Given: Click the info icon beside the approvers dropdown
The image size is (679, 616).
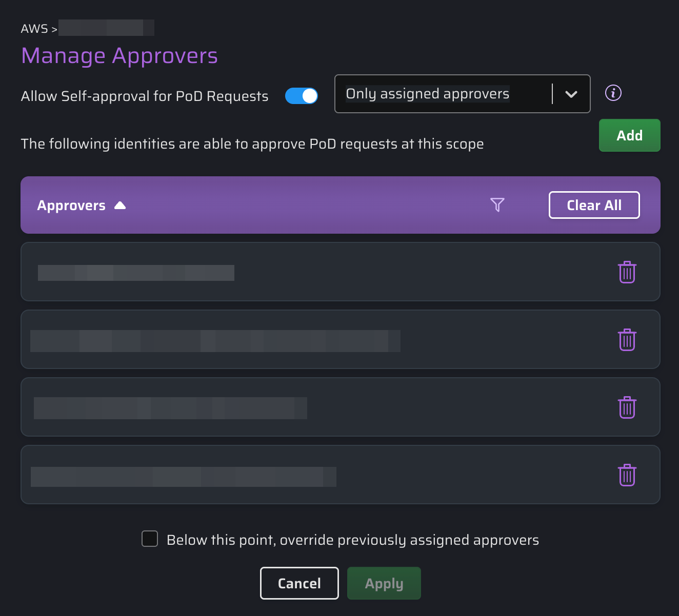Looking at the screenshot, I should [x=613, y=93].
